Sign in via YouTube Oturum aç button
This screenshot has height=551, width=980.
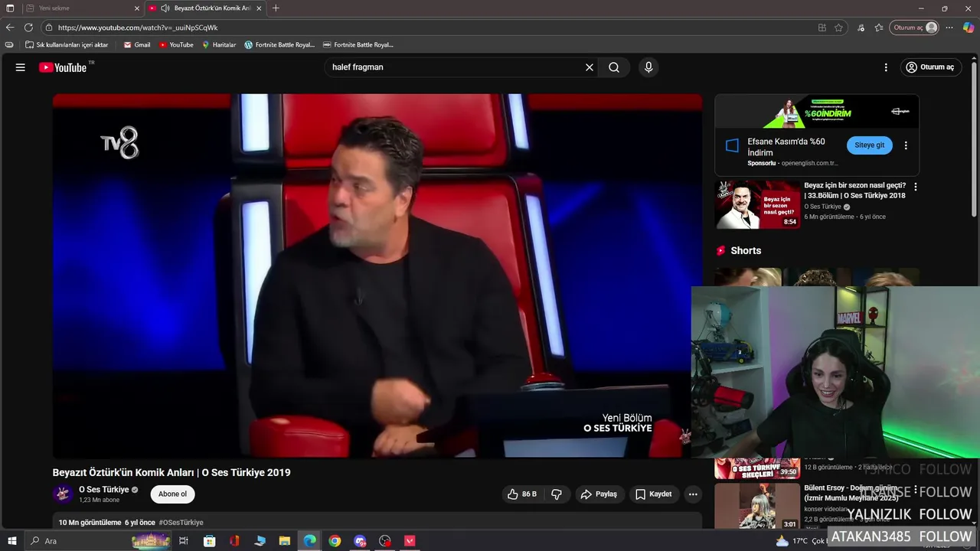tap(930, 67)
